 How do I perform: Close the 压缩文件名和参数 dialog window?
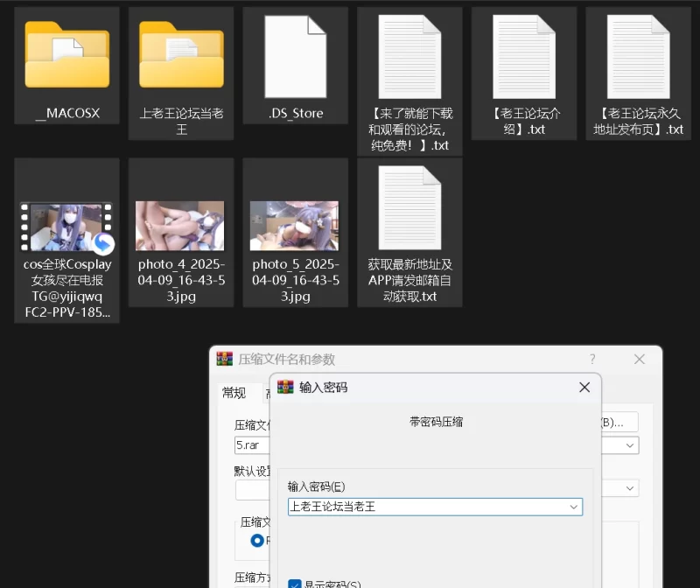[x=640, y=360]
